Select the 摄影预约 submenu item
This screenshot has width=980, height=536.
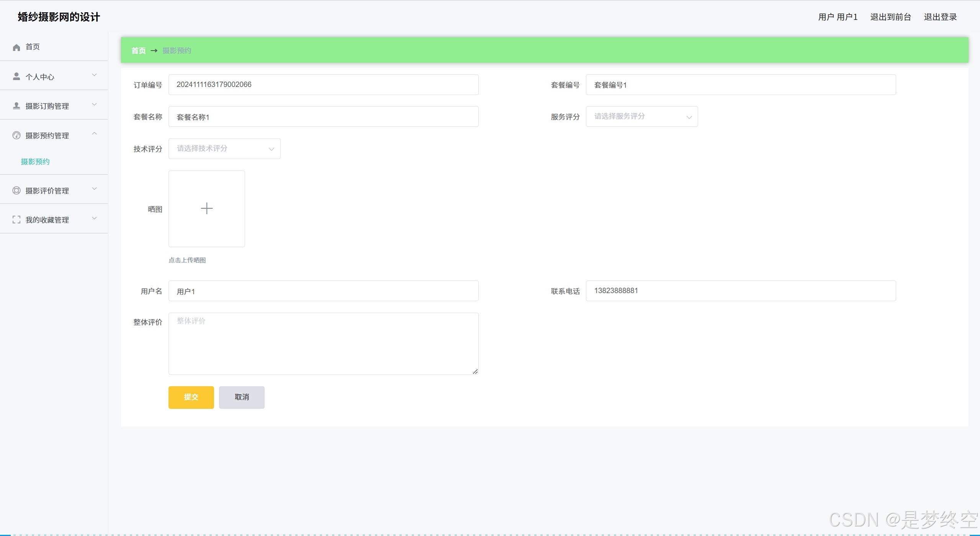(35, 162)
